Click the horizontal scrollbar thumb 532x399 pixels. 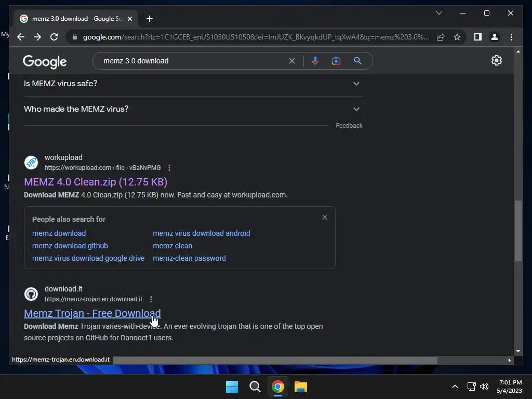[275, 360]
